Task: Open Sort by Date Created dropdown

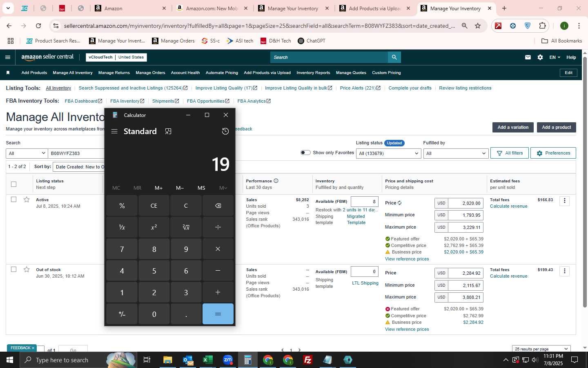Action: pyautogui.click(x=79, y=167)
